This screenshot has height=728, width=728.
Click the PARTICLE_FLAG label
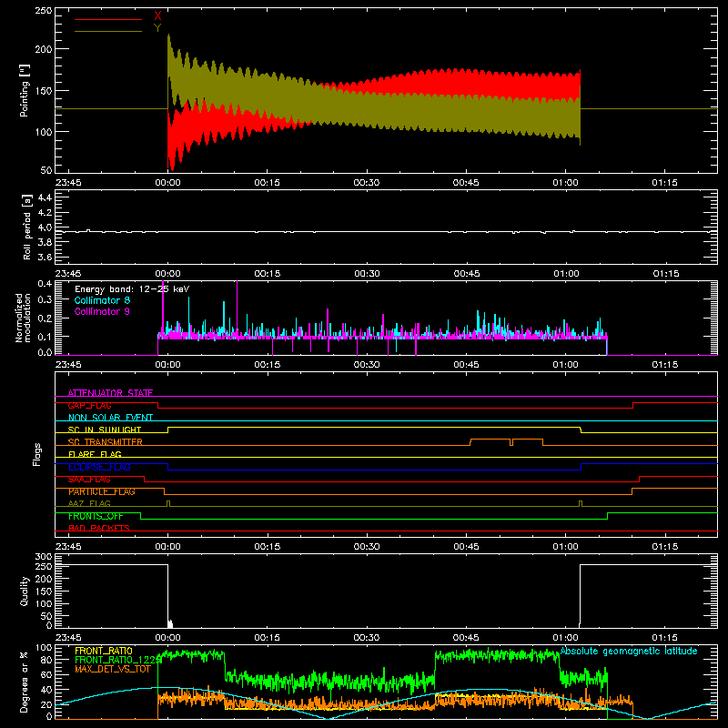[x=102, y=491]
